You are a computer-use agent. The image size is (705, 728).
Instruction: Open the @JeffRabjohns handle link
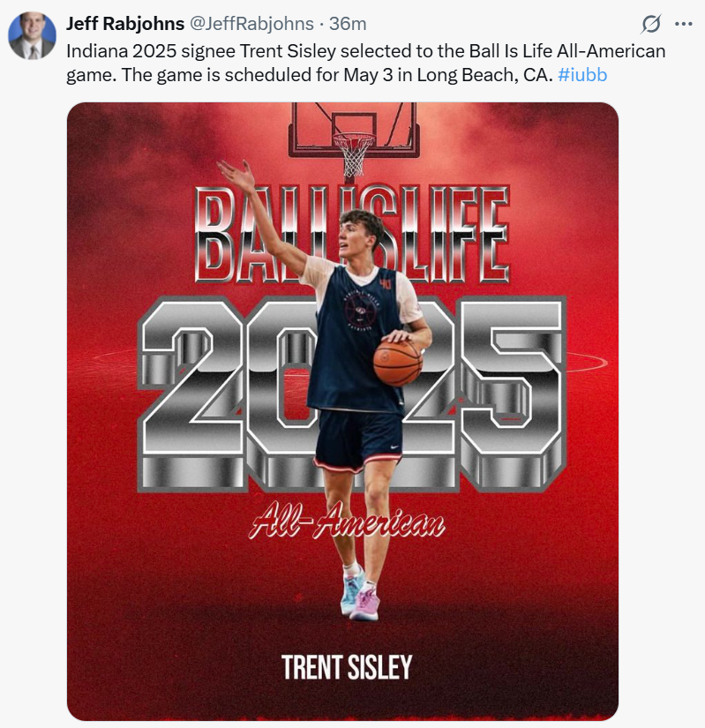251,23
